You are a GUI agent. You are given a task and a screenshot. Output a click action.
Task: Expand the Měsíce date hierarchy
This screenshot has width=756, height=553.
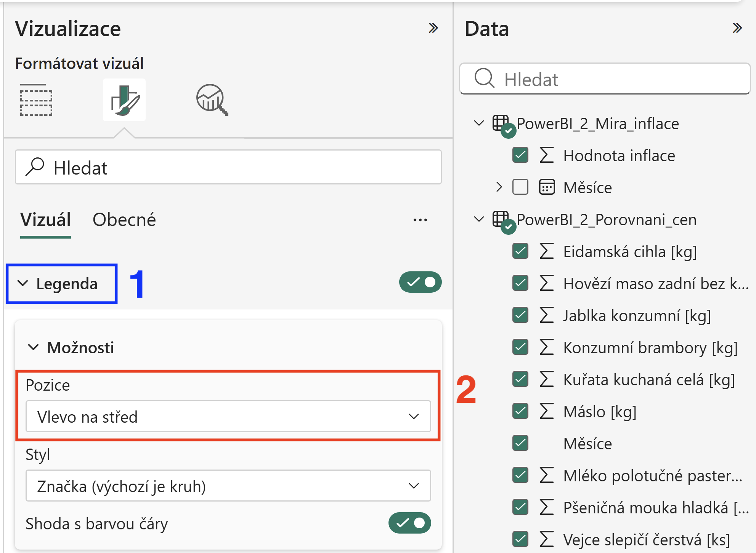click(499, 187)
